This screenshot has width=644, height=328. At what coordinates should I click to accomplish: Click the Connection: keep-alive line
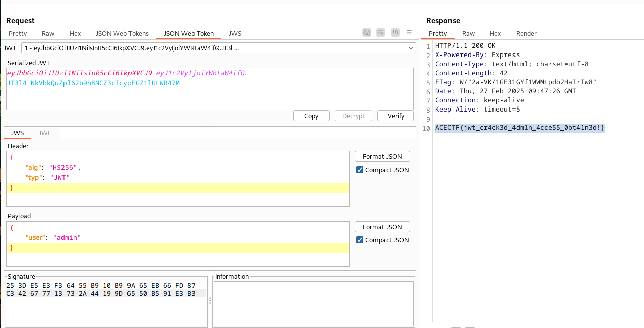(x=480, y=100)
